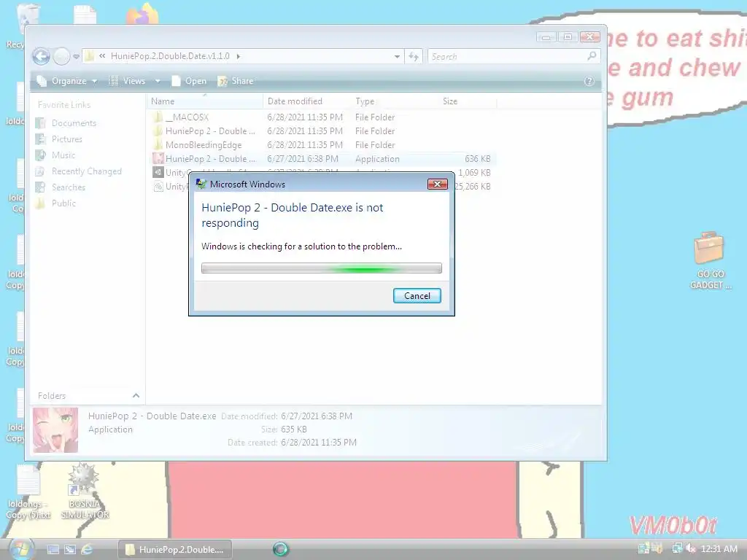Click HuniePop.2.Double taskbar button

175,550
